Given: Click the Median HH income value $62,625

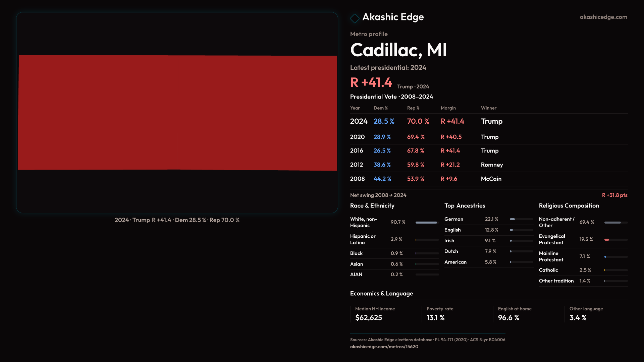Looking at the screenshot, I should coord(368,318).
